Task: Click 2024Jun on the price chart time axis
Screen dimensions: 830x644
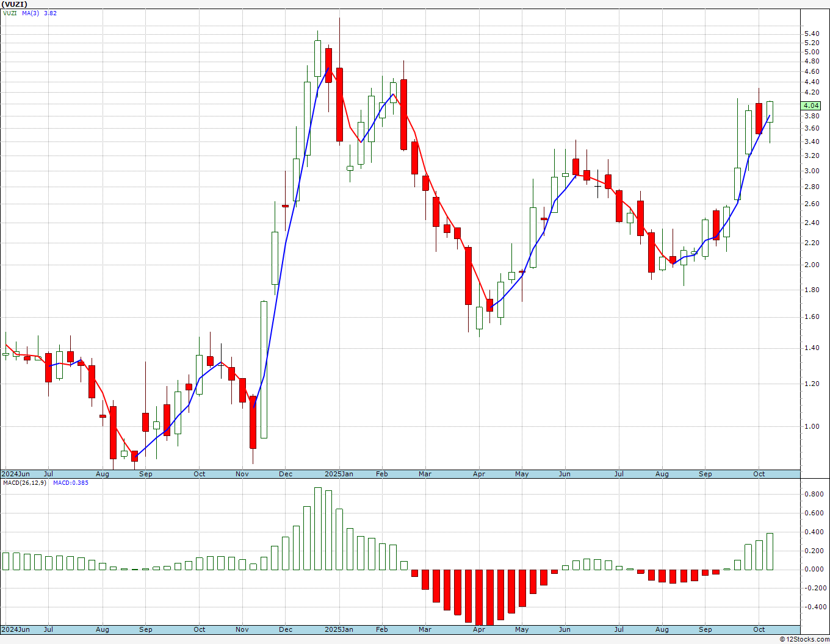Action: [x=15, y=474]
